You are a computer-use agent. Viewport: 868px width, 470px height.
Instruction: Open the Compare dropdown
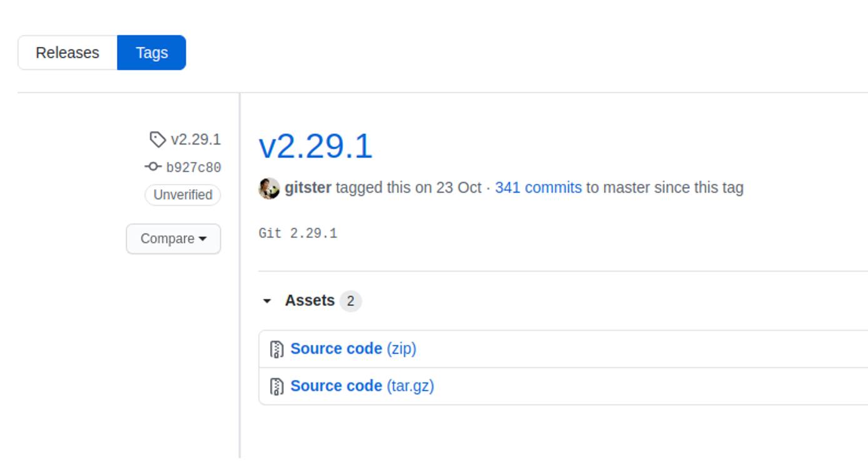point(173,238)
